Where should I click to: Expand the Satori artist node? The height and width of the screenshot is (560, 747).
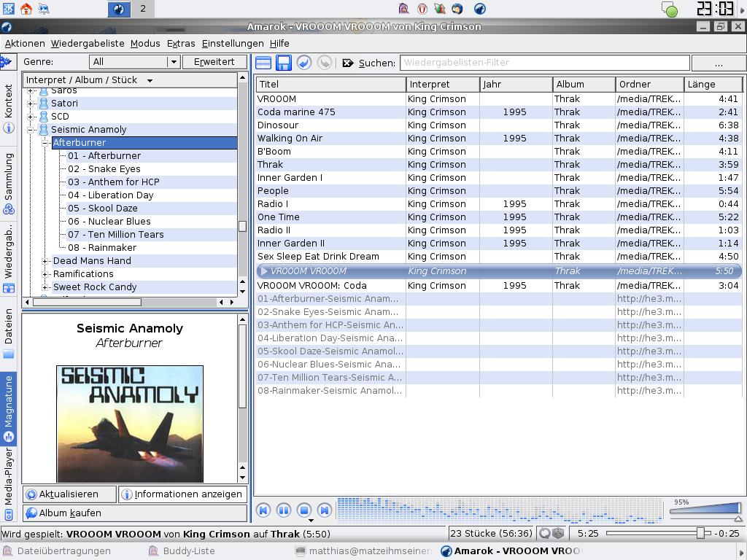[x=30, y=104]
